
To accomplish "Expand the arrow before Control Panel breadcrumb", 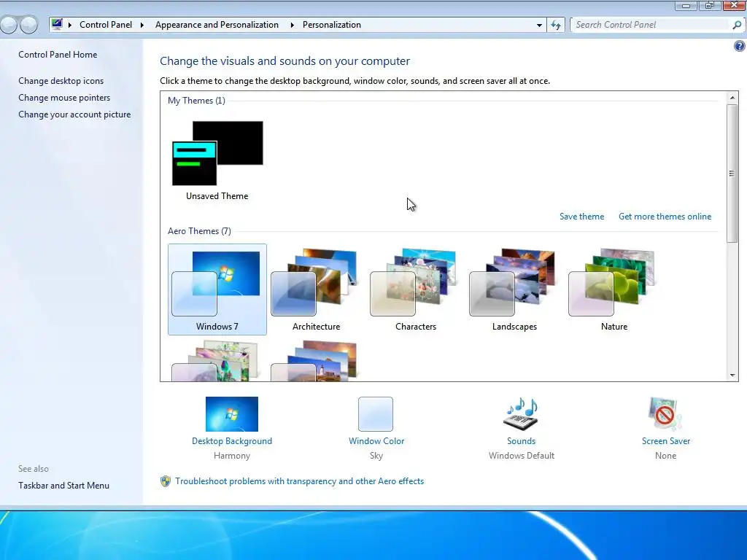I will (x=70, y=25).
